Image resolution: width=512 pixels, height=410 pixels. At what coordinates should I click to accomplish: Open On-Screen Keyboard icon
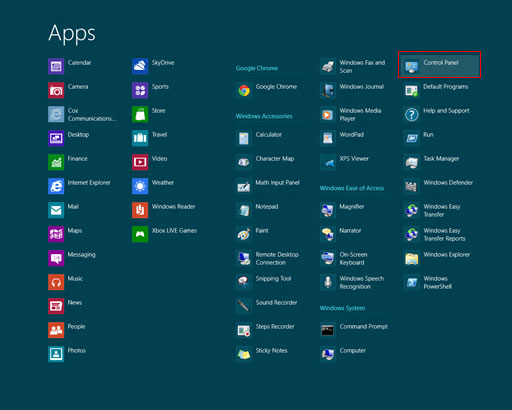point(328,258)
